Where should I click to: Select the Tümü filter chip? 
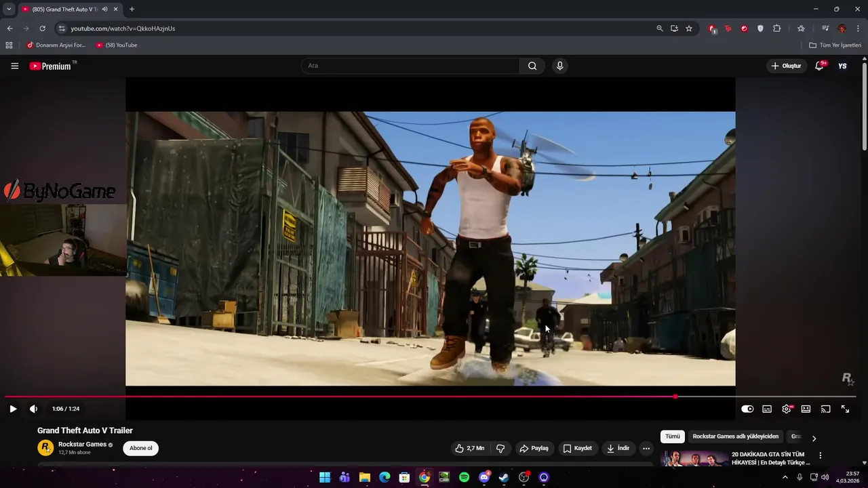pos(672,436)
